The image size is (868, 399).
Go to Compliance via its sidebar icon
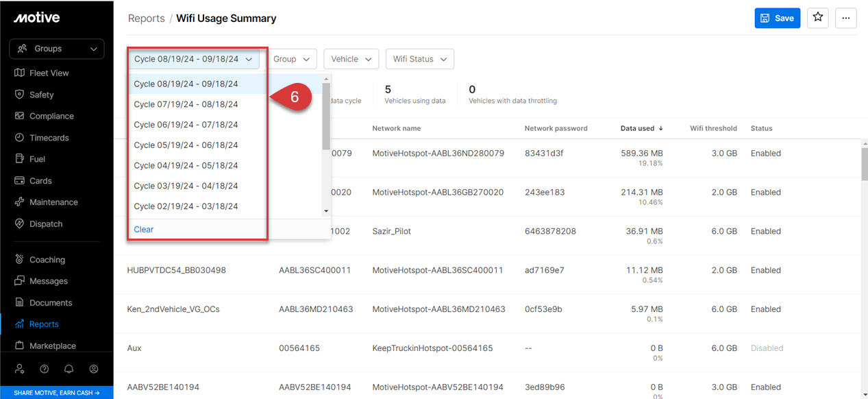pyautogui.click(x=19, y=116)
